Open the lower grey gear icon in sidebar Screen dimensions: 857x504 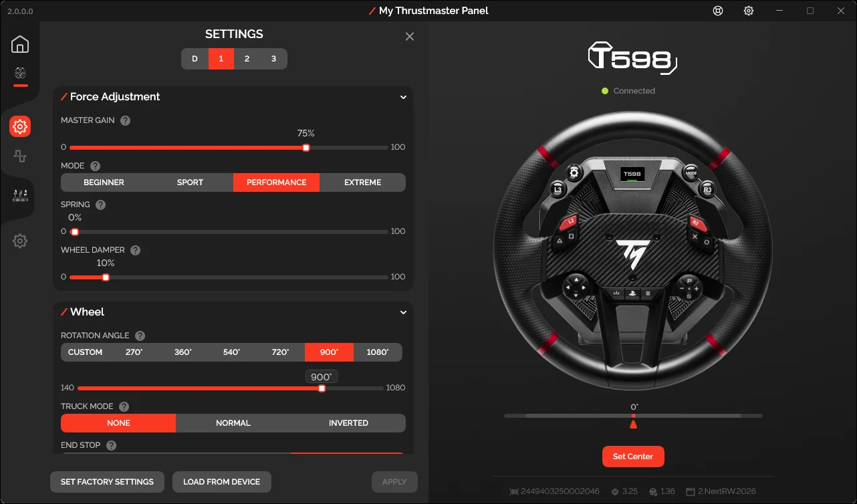pyautogui.click(x=20, y=241)
